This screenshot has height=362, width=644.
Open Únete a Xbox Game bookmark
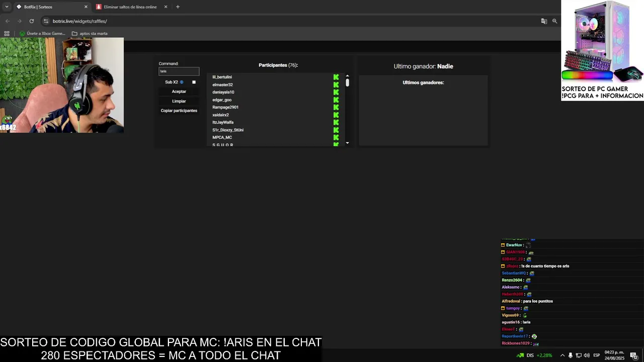(x=43, y=34)
